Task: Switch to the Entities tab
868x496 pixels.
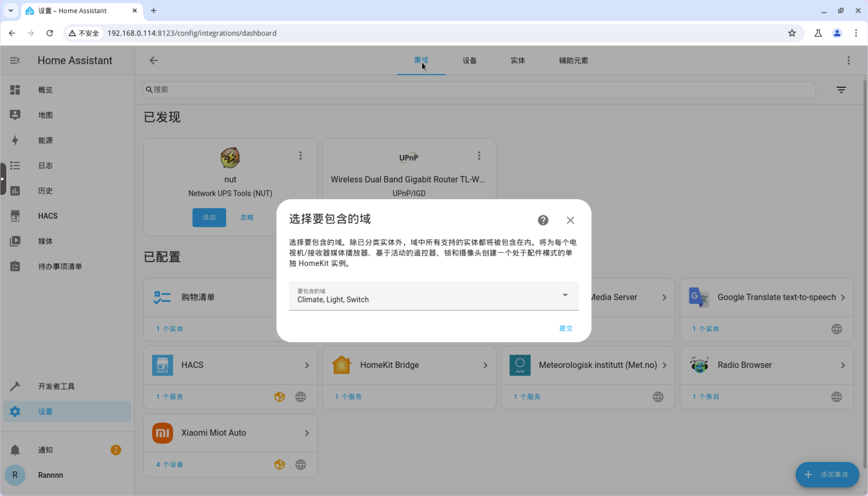Action: click(518, 60)
